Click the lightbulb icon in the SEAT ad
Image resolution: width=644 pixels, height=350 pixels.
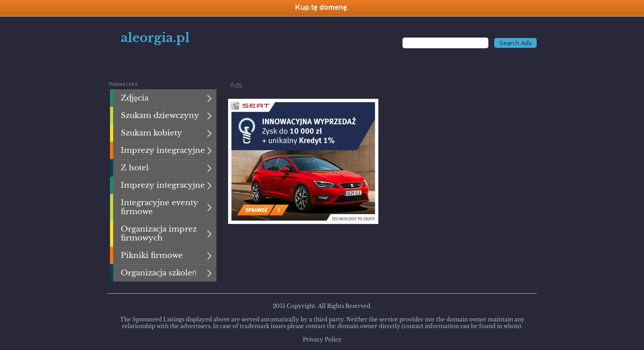[246, 130]
